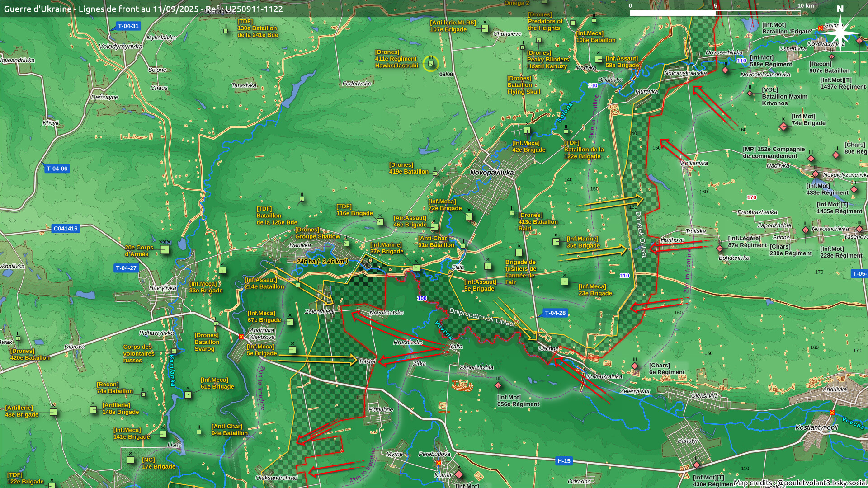The image size is (868, 488).
Task: Select the 107e Brigade artillery MLRS icon
Action: pyautogui.click(x=485, y=28)
